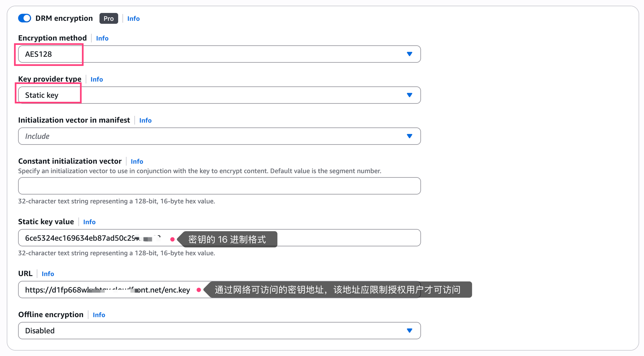
Task: Open Info link next to URL label
Action: click(x=48, y=274)
